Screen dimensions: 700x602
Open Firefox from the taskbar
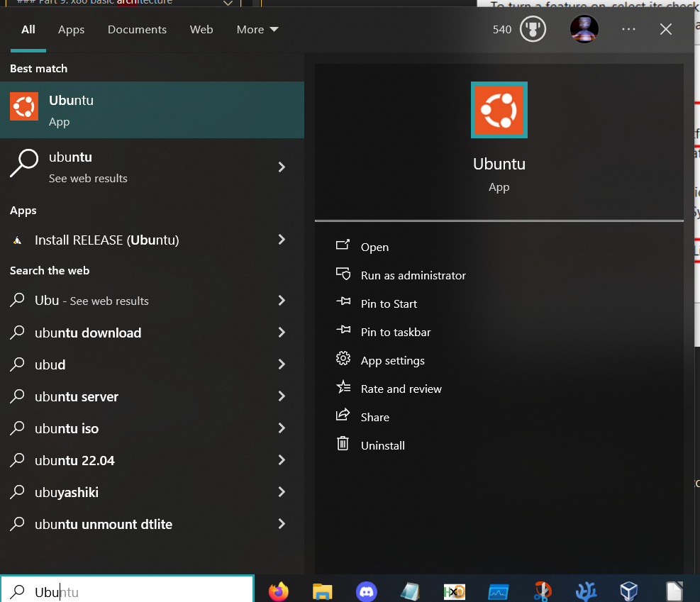pos(279,591)
